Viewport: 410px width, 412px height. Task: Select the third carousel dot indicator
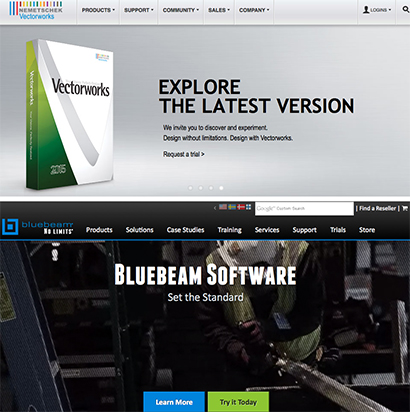[211, 188]
